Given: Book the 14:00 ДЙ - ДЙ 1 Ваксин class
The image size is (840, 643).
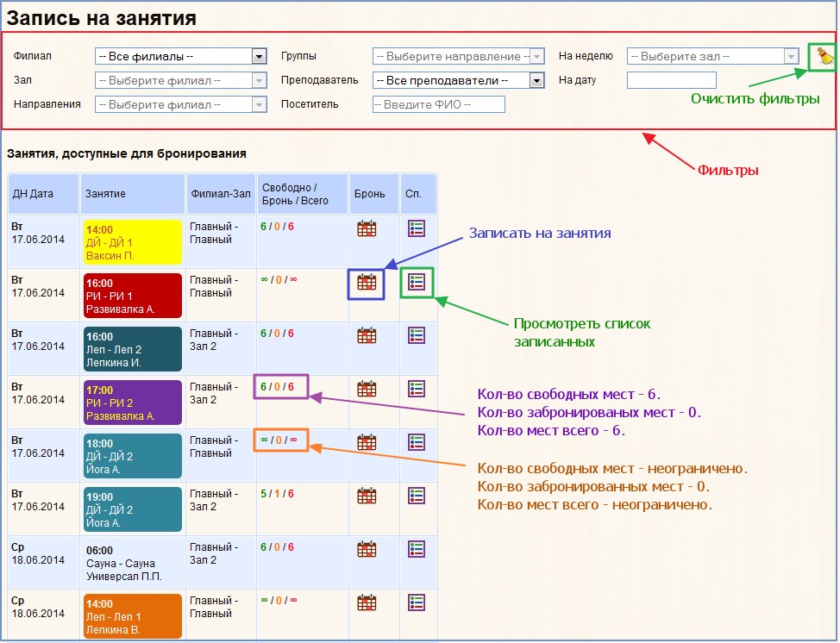Looking at the screenshot, I should click(x=367, y=228).
